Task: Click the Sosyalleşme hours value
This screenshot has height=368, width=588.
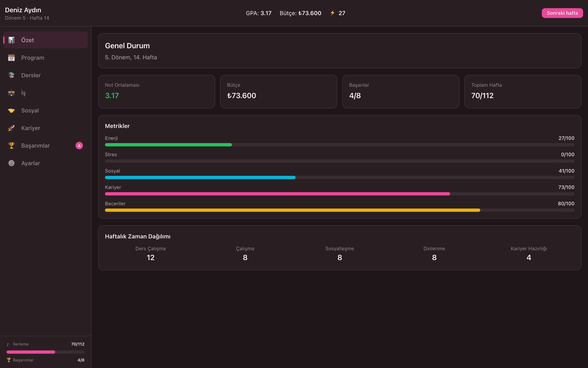Action: [340, 258]
